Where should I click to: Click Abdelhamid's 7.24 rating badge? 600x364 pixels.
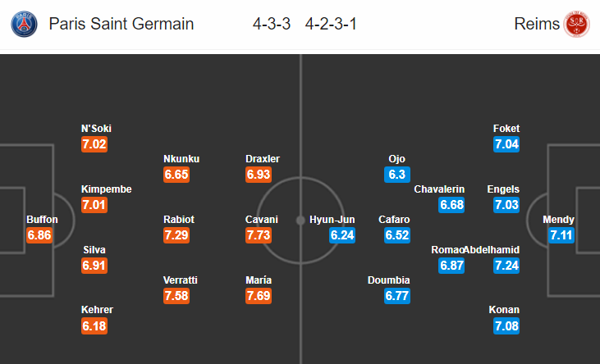(x=506, y=266)
